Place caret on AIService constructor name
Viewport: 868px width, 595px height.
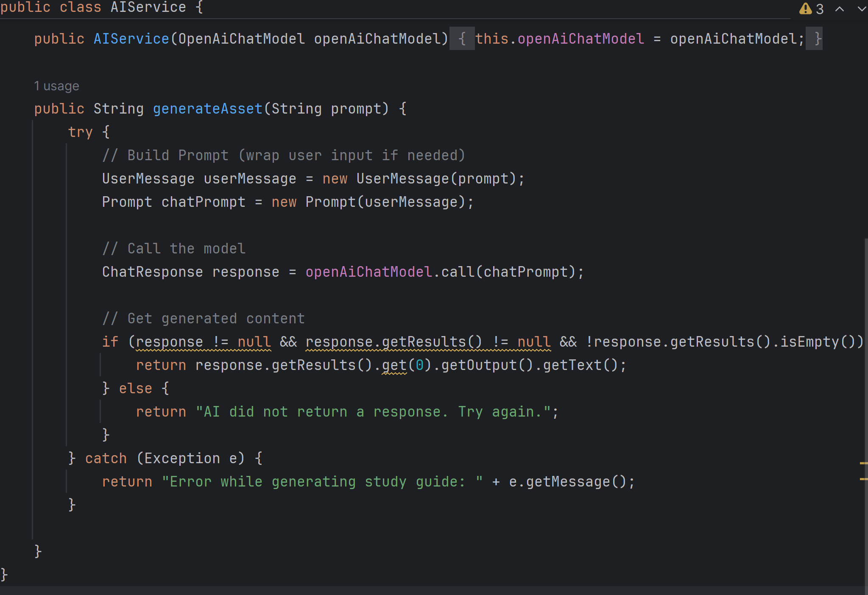131,39
